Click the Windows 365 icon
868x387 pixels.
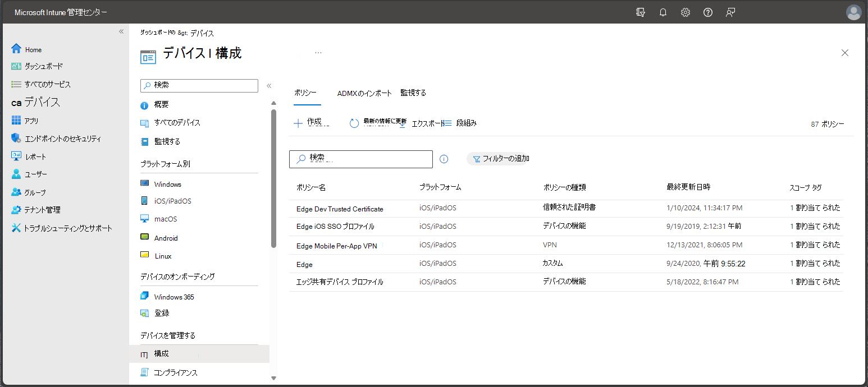pos(144,296)
